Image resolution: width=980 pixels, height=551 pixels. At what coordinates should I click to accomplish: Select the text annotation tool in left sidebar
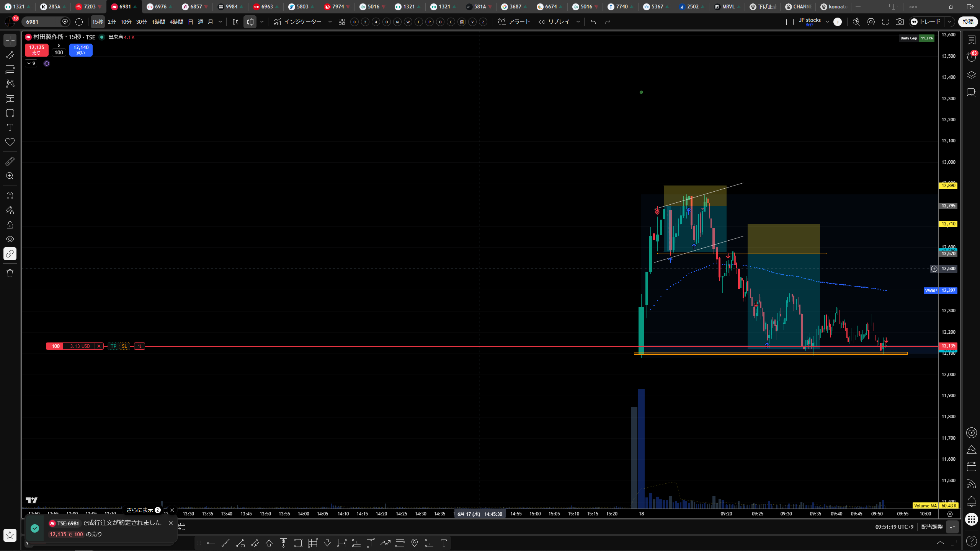10,127
